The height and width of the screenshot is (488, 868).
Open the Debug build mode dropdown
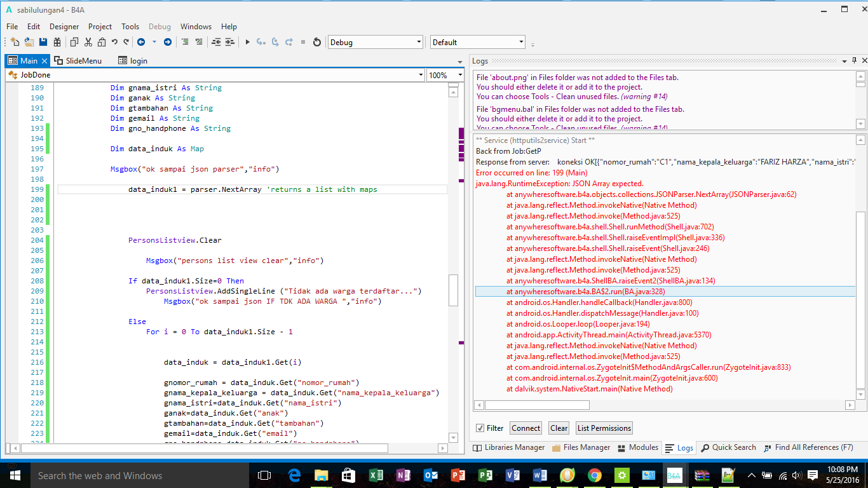pos(419,42)
